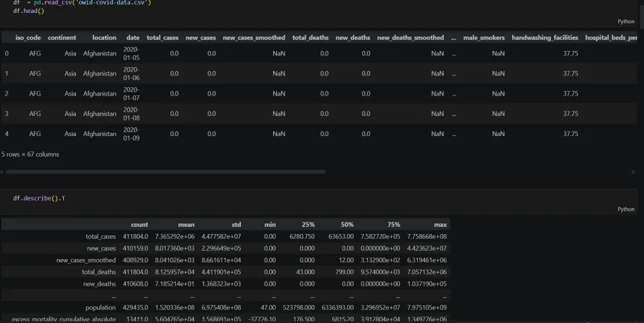Click the total_deaths 50% value 799.00

coord(344,272)
